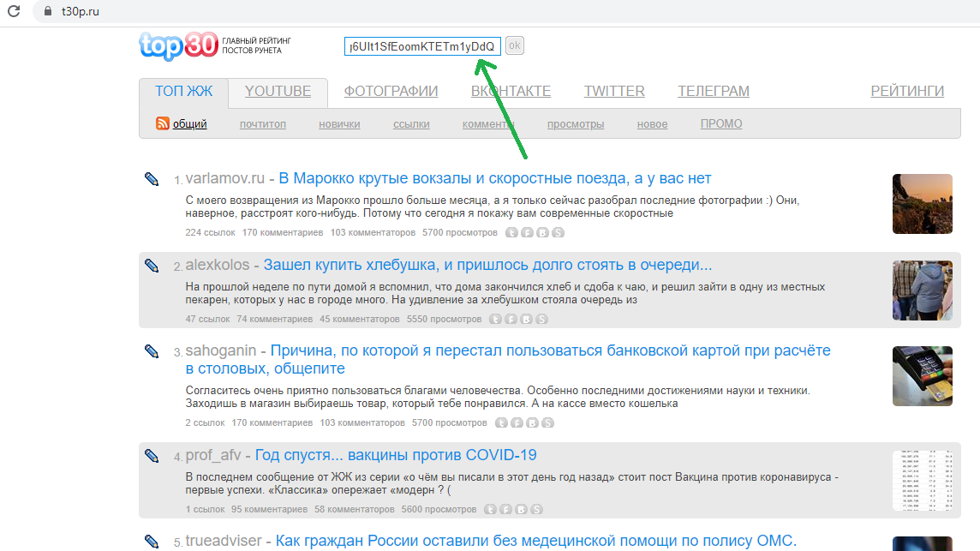The height and width of the screenshot is (551, 980).
Task: Click '95 комментариев' under prof_afv post
Action: pos(269,509)
